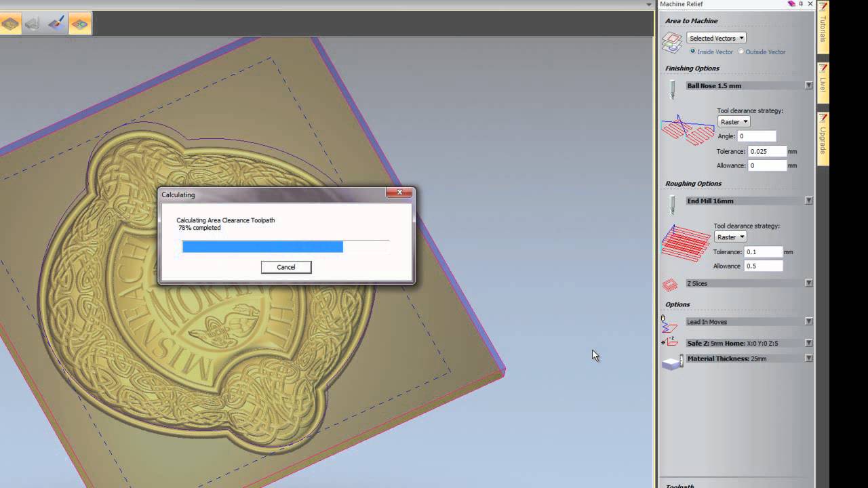The width and height of the screenshot is (868, 488).
Task: Click the Lead In Moves icon
Action: [669, 323]
